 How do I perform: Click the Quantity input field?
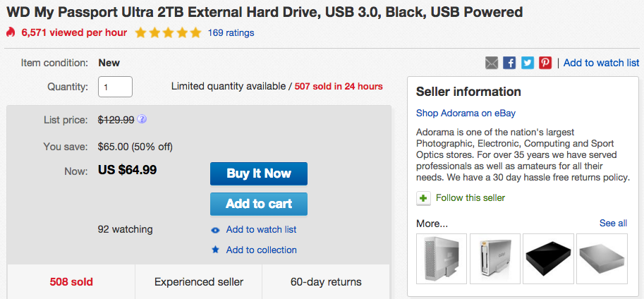click(x=115, y=87)
